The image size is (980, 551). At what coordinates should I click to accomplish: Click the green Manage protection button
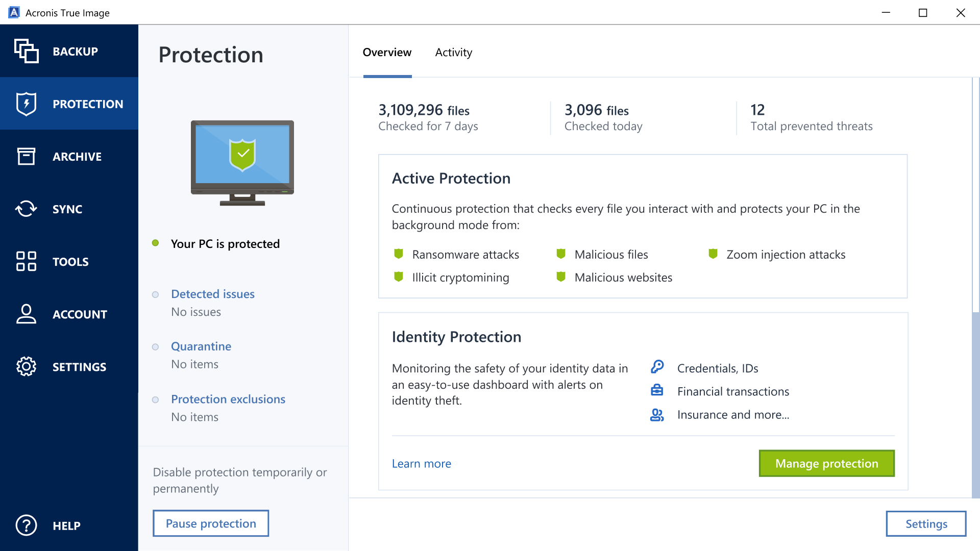pyautogui.click(x=826, y=463)
